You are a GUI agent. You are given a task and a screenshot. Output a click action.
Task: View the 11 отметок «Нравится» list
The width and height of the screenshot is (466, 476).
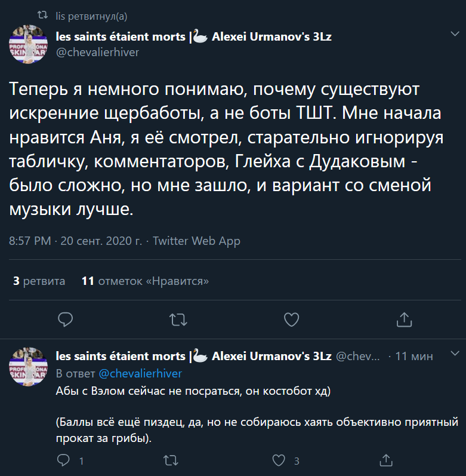point(145,281)
